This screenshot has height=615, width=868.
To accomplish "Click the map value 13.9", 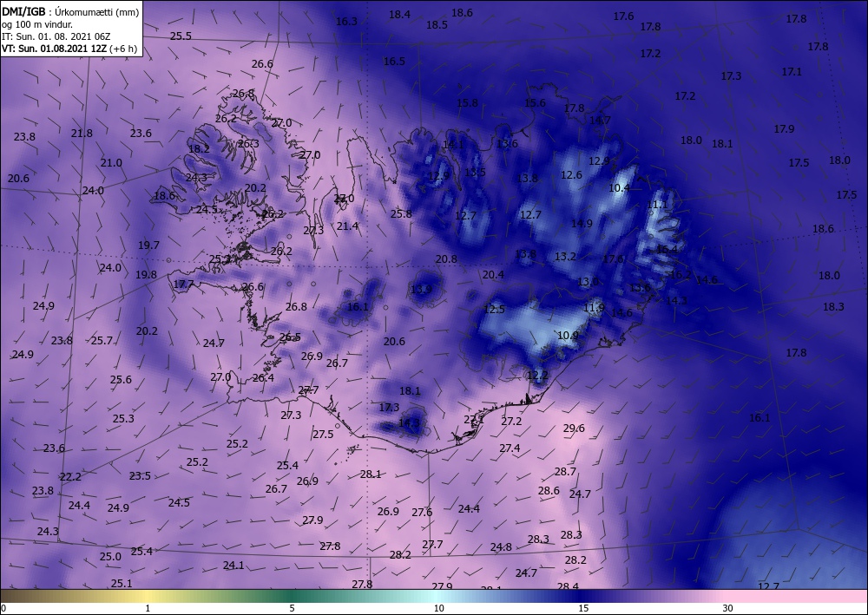I will click(x=421, y=289).
